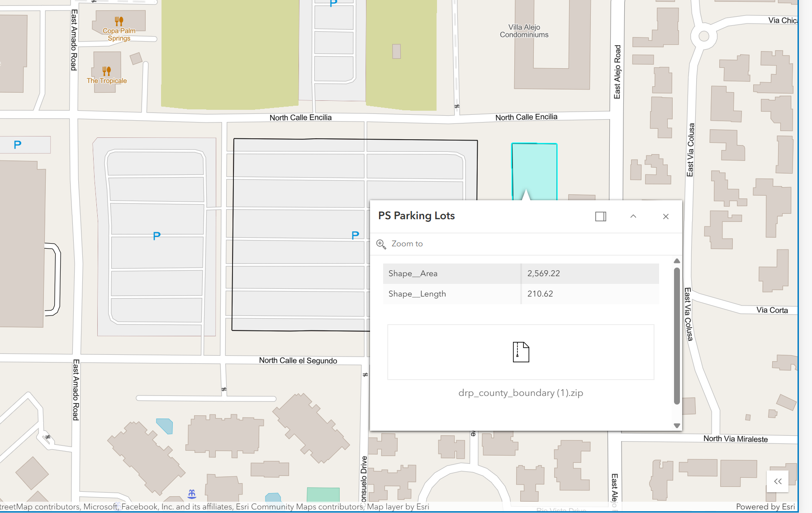Screen dimensions: 812x513
Task: Click the Zoom to magnifier icon
Action: [381, 244]
